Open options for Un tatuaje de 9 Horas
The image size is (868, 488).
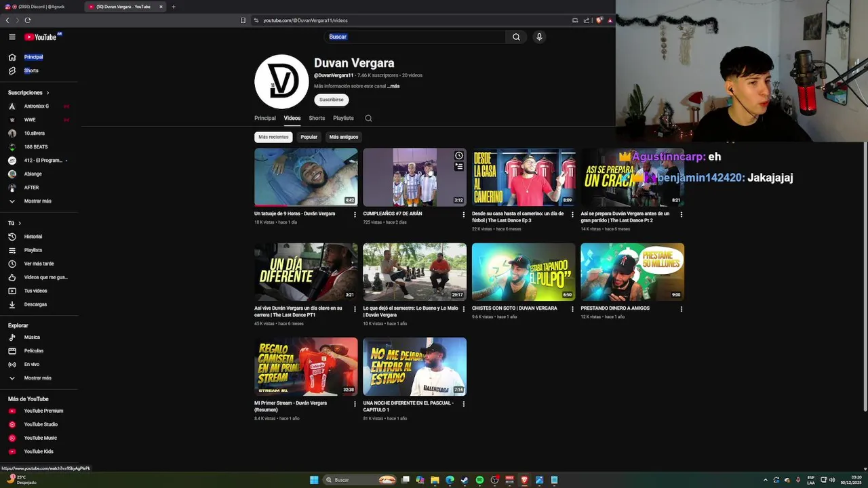[x=355, y=214]
